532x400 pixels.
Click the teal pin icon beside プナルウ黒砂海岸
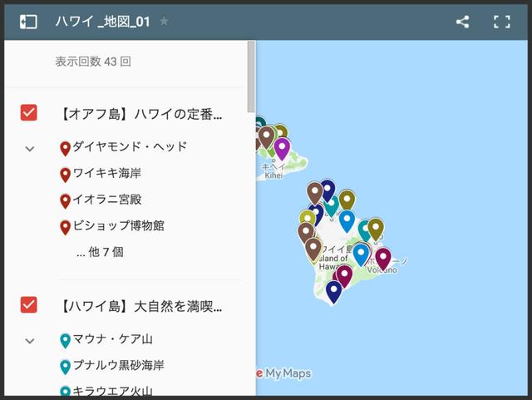point(65,368)
